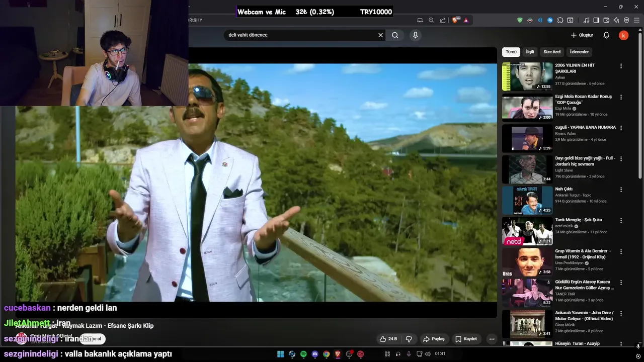Clear the YouTube search box text

(380, 35)
